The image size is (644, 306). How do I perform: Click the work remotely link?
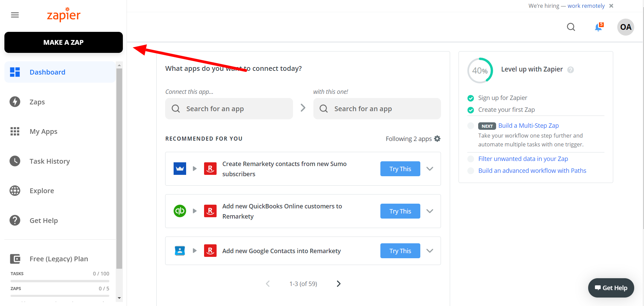[x=586, y=6]
